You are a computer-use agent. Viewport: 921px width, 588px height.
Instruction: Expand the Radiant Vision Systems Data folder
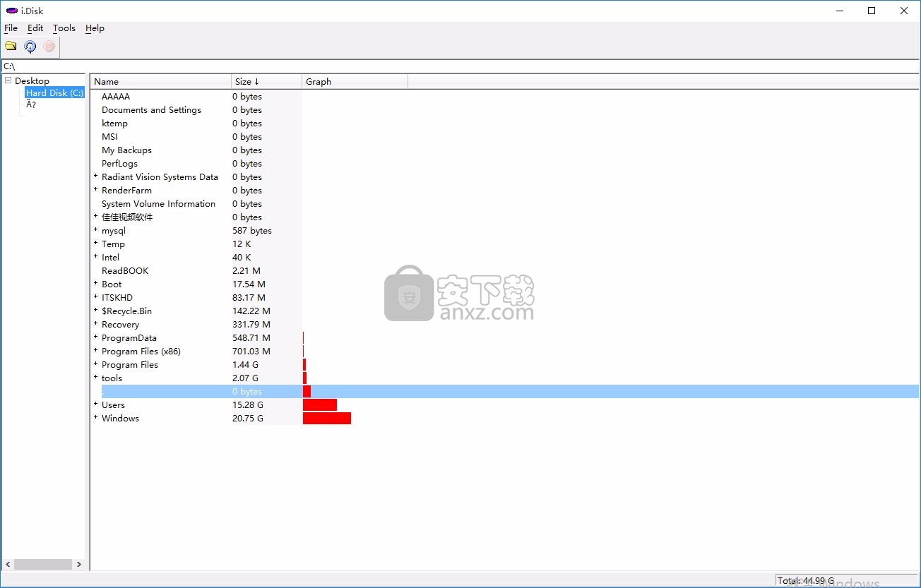[96, 176]
